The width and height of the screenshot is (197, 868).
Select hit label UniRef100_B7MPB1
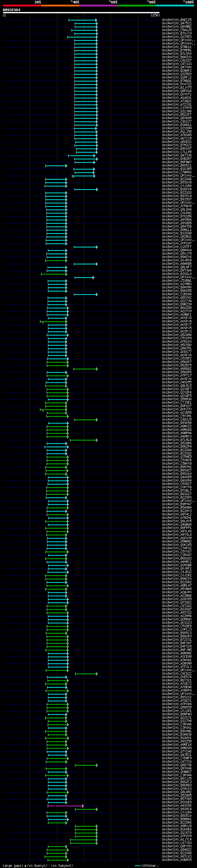pyautogui.click(x=177, y=50)
